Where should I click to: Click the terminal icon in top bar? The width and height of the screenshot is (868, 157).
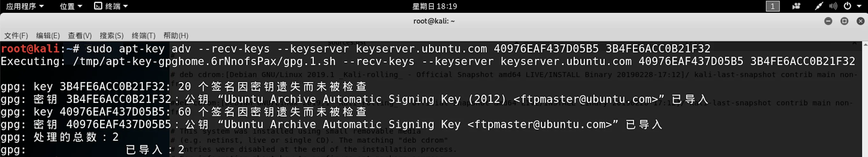click(x=98, y=6)
